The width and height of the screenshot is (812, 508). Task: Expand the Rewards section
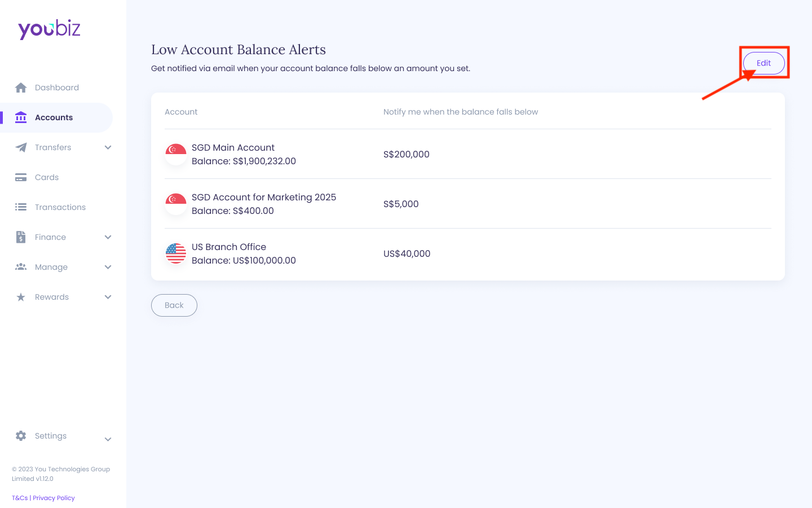pos(108,296)
